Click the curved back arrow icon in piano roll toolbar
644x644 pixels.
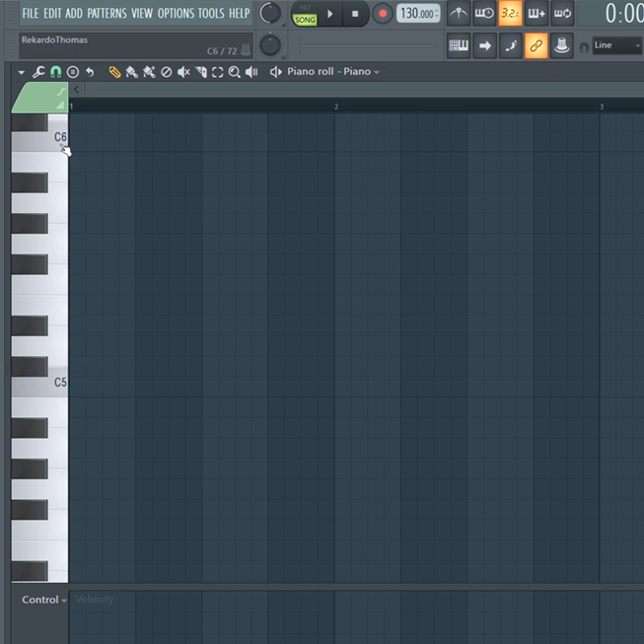coord(90,72)
